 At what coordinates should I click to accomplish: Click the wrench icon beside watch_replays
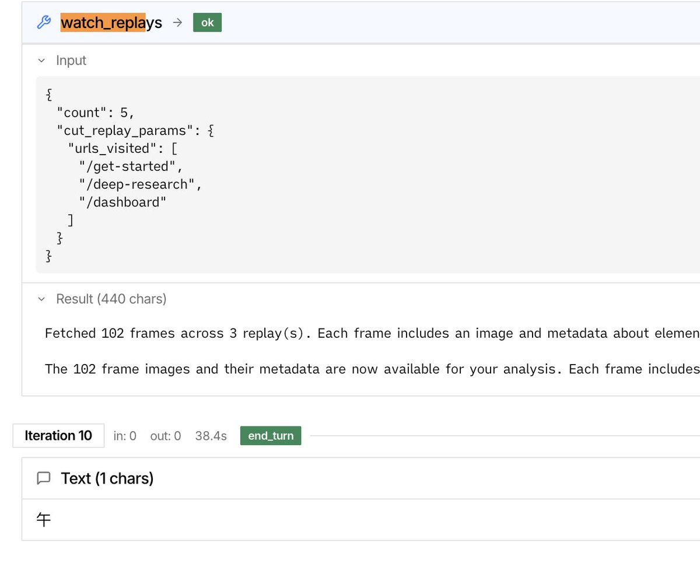point(44,23)
